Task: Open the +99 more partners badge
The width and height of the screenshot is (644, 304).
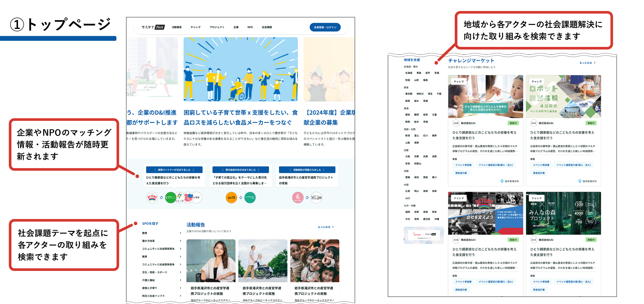Action: (x=197, y=198)
